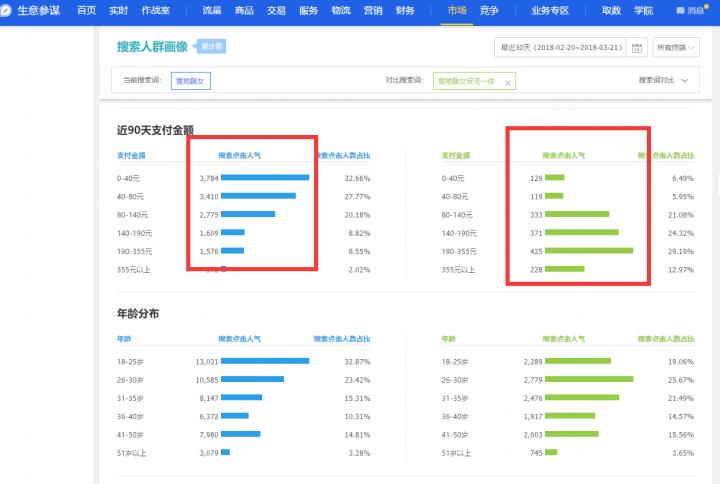Click the value 2,476
This screenshot has width=720, height=484.
(x=533, y=399)
